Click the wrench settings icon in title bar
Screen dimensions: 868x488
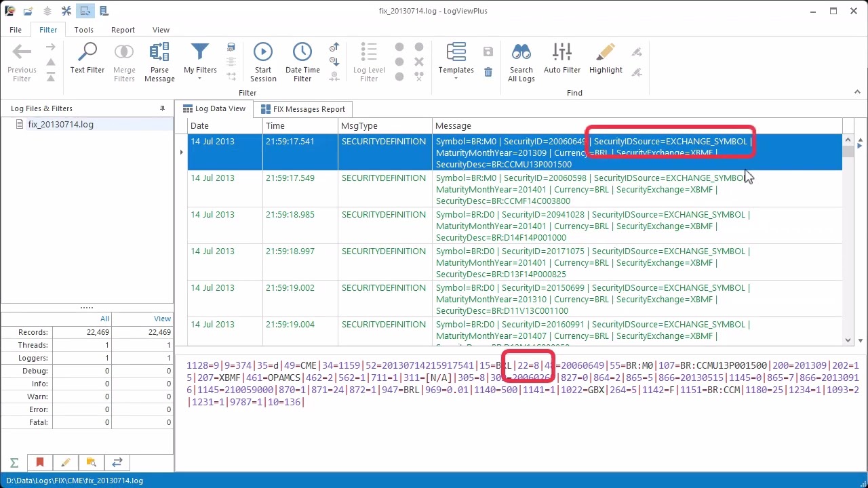66,11
